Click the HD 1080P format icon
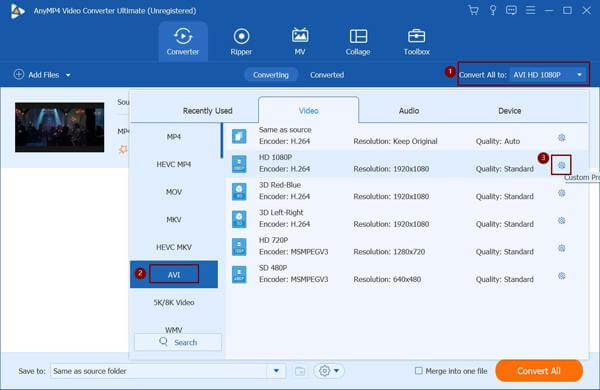 tap(239, 164)
